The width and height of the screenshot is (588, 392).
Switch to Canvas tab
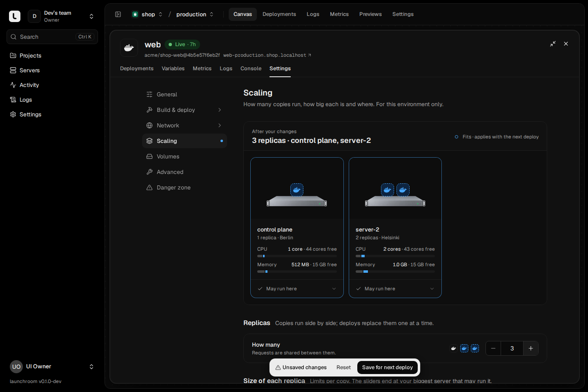(x=243, y=14)
